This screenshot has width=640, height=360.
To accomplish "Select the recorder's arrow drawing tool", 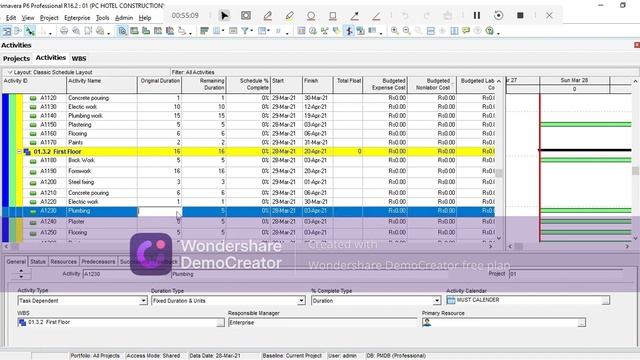I will click(x=355, y=16).
